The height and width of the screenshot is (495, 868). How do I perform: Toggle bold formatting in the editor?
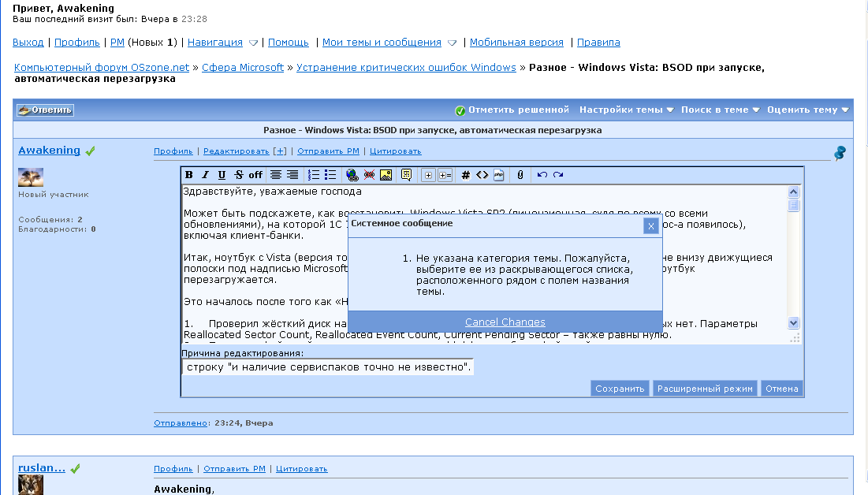tap(189, 175)
